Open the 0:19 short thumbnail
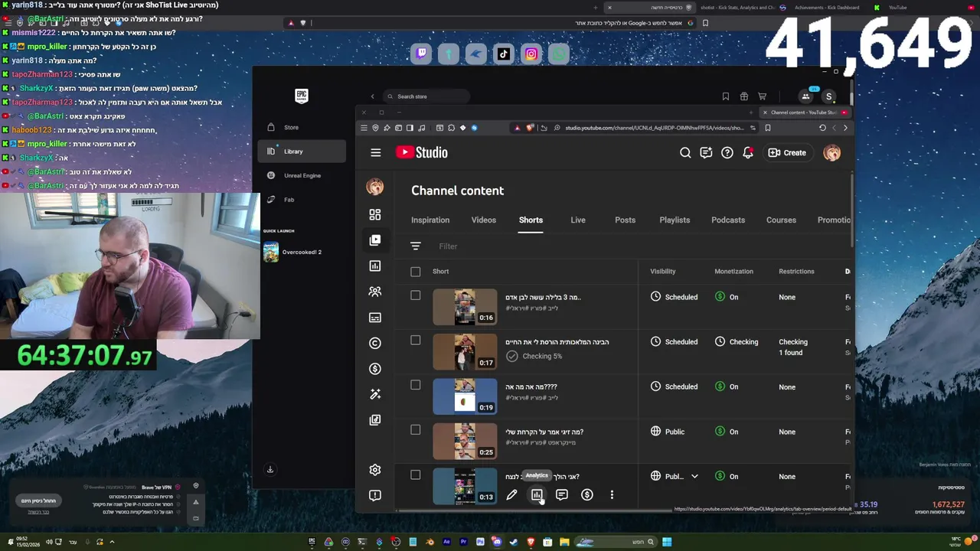 465,396
